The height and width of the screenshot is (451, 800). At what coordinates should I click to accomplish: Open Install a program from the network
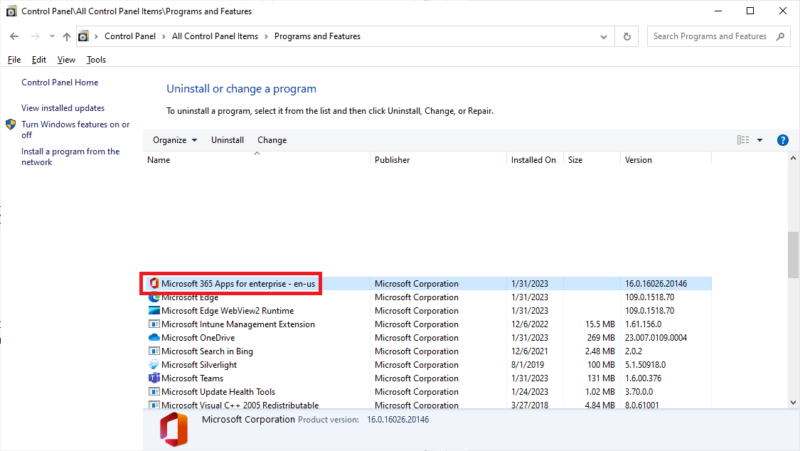click(x=70, y=157)
